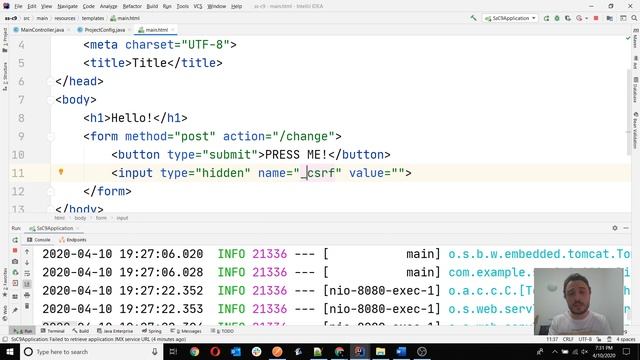Viewport: 640px width, 360px height.
Task: Click the green Rerun icon in top toolbar
Action: point(546,18)
